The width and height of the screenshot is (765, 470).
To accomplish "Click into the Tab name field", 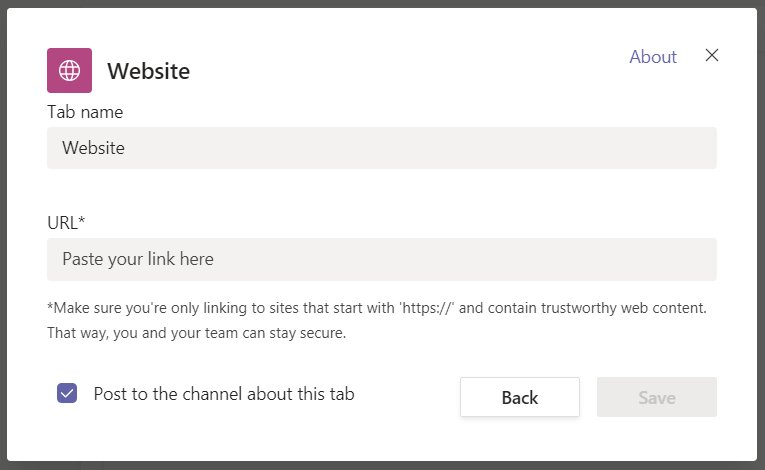I will pyautogui.click(x=382, y=148).
